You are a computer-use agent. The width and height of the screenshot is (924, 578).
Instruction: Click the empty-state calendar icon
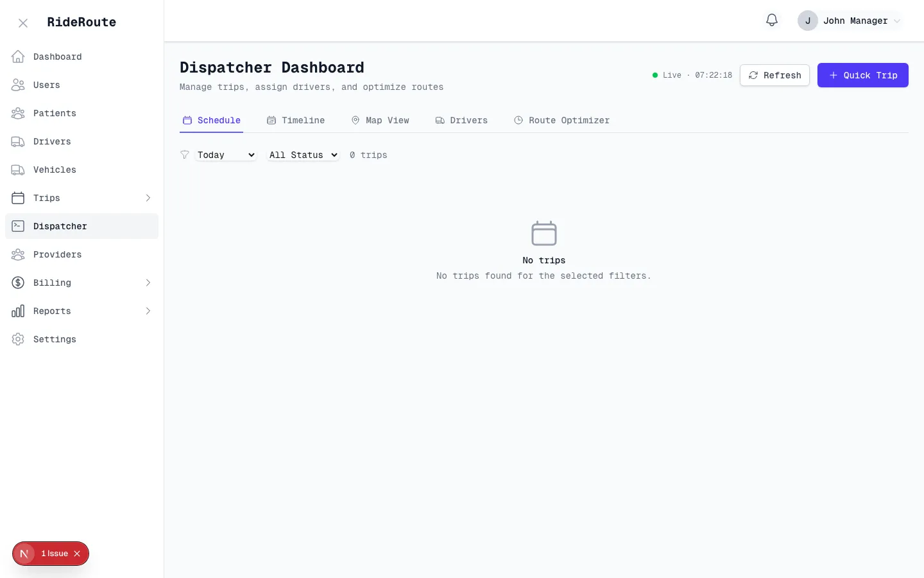(544, 233)
